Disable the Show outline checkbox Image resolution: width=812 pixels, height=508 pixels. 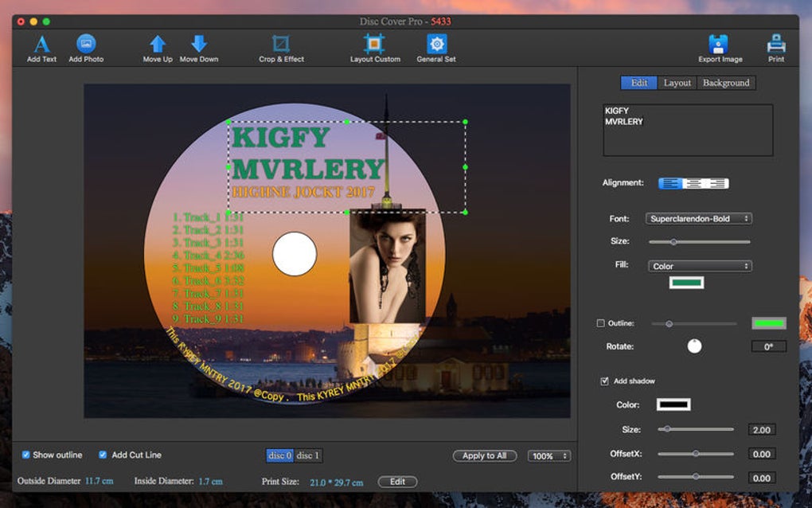click(26, 455)
